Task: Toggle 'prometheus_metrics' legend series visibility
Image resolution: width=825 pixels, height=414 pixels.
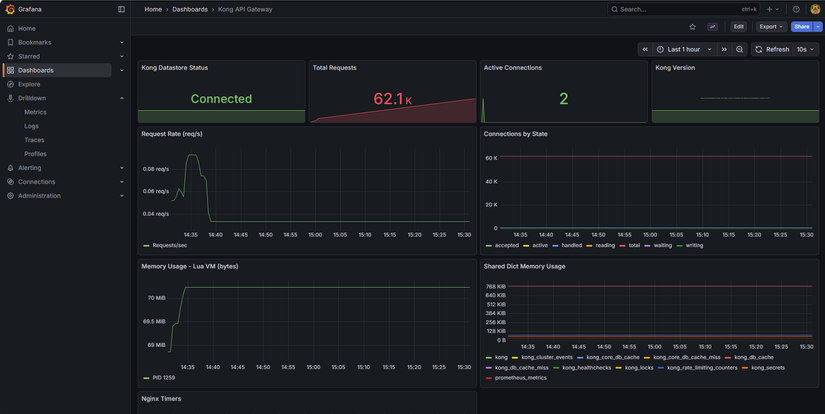Action: pyautogui.click(x=520, y=377)
